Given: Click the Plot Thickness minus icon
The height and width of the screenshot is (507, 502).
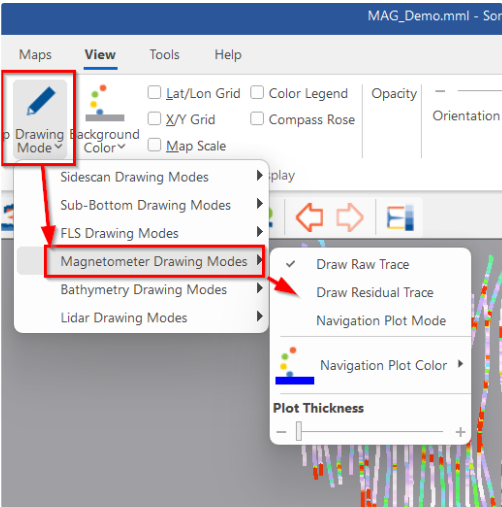Looking at the screenshot, I should coord(281,432).
